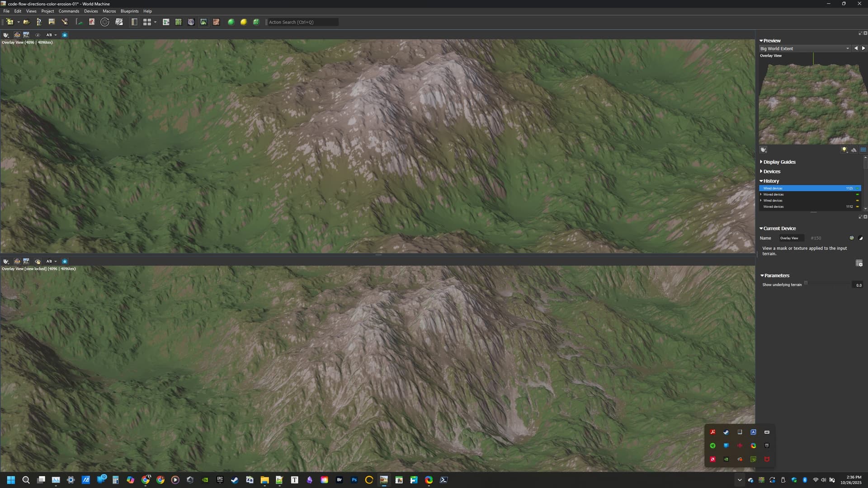This screenshot has height=488, width=868.
Task: Click the save floppy disk icon
Action: (x=52, y=22)
